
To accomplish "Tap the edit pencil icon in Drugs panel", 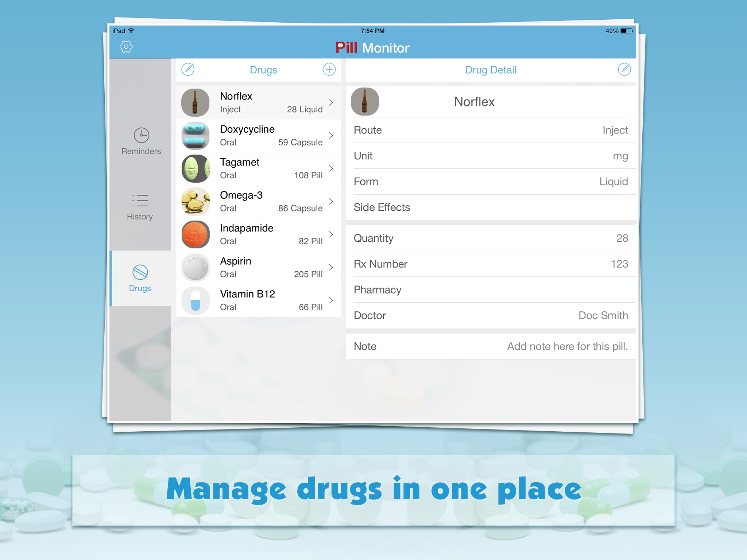I will tap(189, 69).
